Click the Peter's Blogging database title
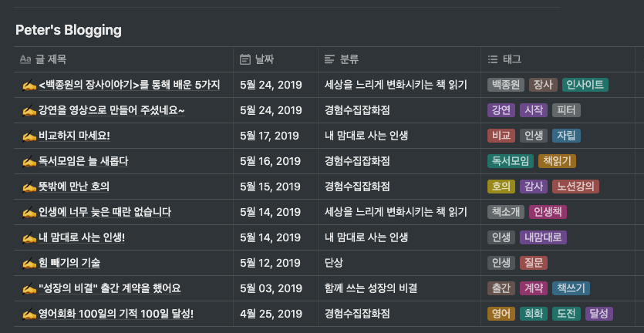 tap(68, 30)
